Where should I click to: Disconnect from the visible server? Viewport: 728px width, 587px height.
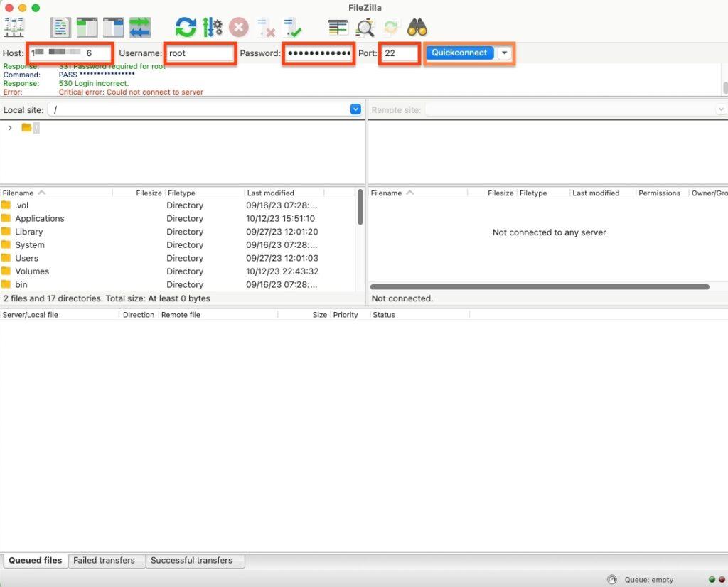point(266,28)
